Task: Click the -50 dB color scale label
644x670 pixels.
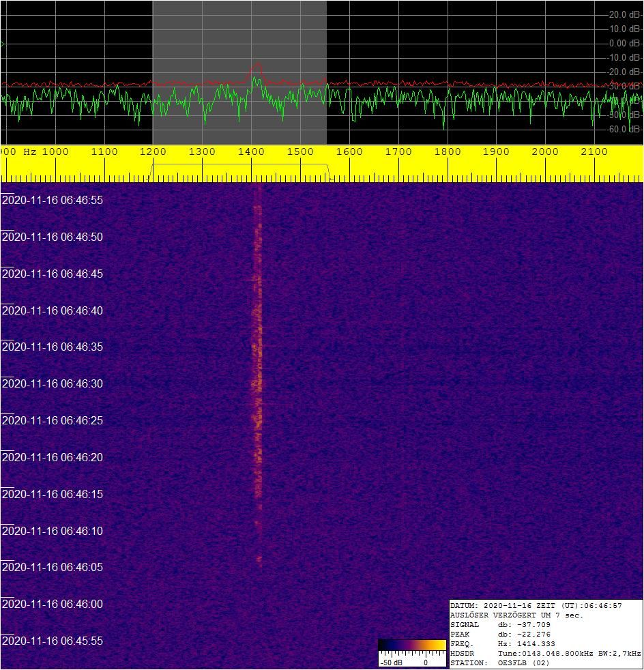Action: [x=391, y=662]
